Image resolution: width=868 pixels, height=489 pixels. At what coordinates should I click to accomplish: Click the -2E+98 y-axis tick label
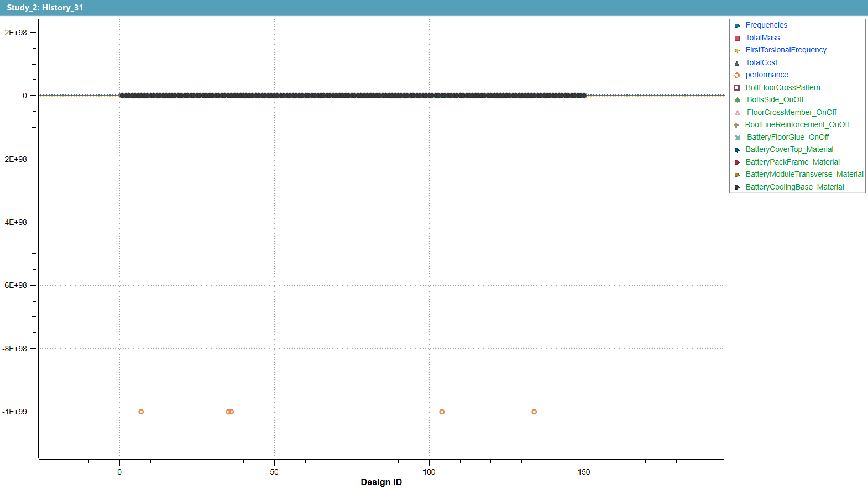(x=15, y=159)
